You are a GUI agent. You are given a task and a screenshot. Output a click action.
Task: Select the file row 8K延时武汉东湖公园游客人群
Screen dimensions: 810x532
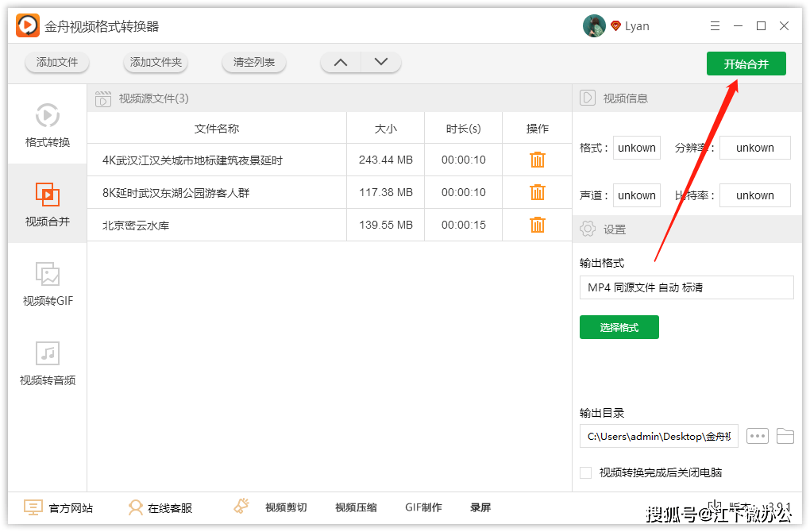[330, 193]
